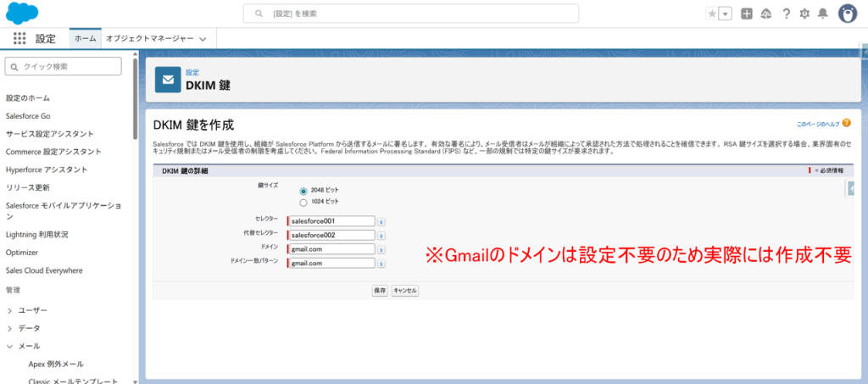Screen dimensions: 868x384
Task: Expand the データ tree section
Action: pos(9,329)
